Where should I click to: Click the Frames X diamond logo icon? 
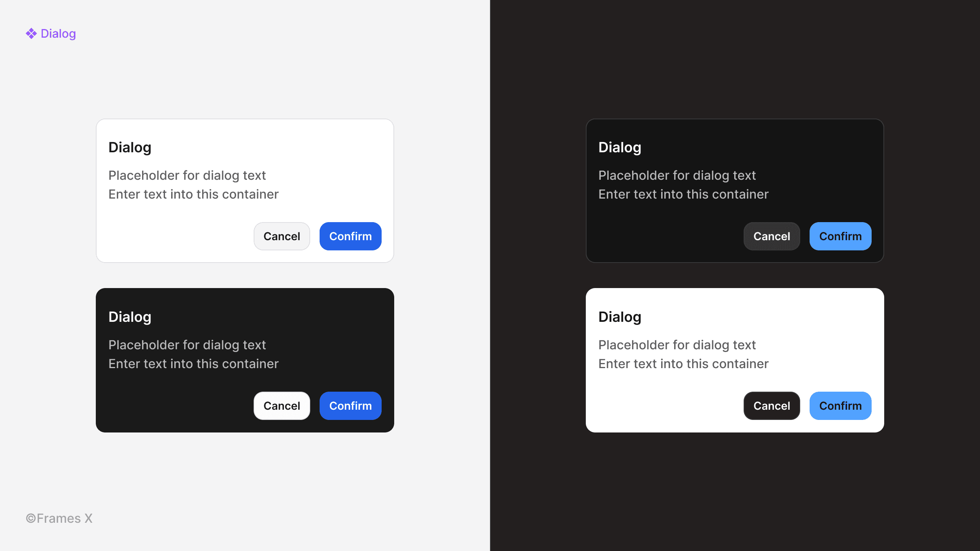tap(32, 33)
